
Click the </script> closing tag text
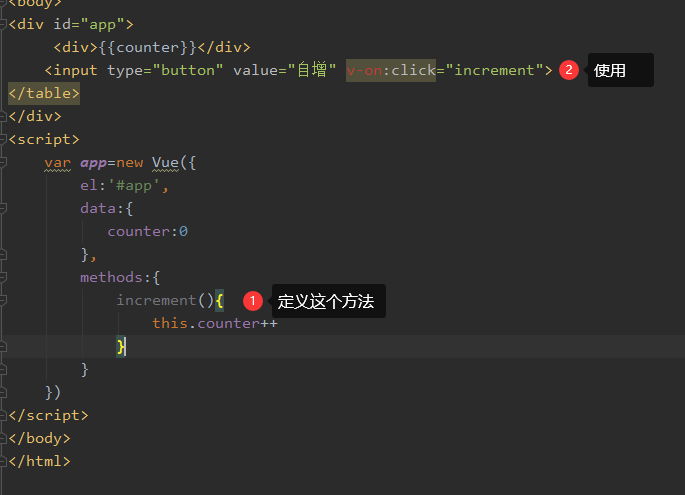pyautogui.click(x=48, y=415)
